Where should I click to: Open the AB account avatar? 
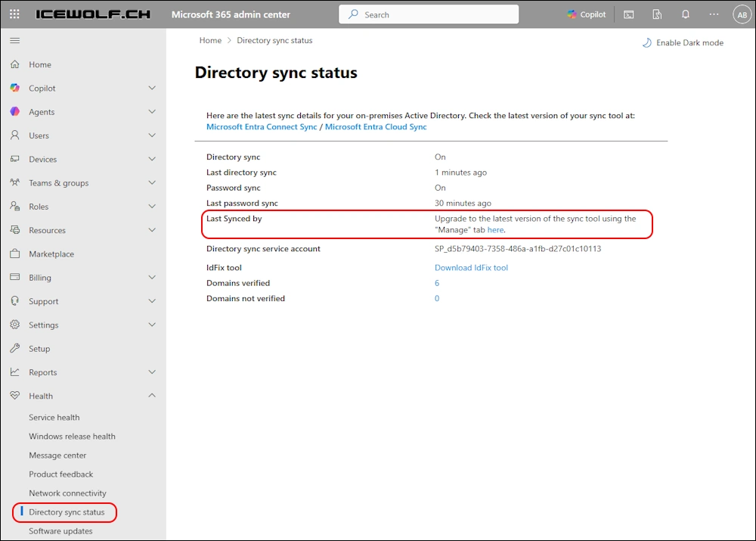pyautogui.click(x=741, y=14)
